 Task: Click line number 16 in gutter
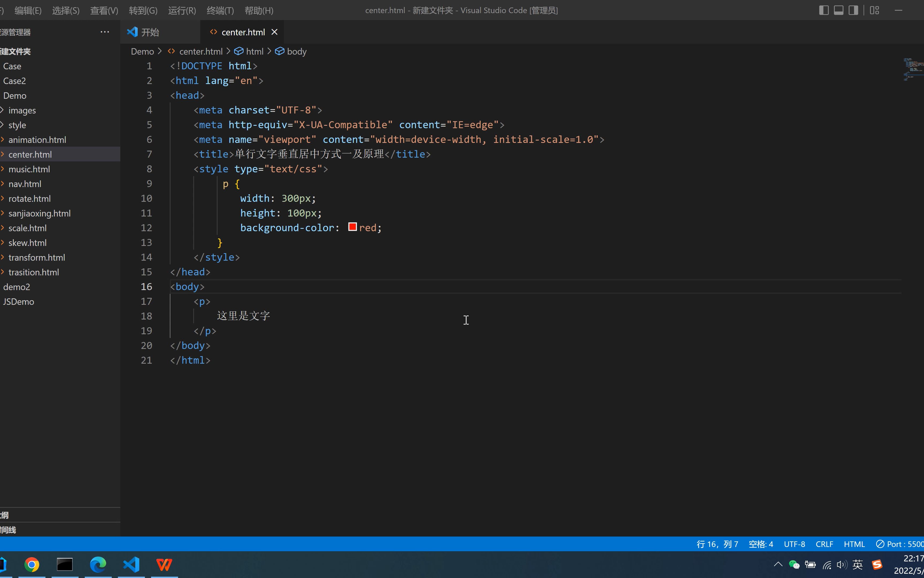[x=147, y=287]
